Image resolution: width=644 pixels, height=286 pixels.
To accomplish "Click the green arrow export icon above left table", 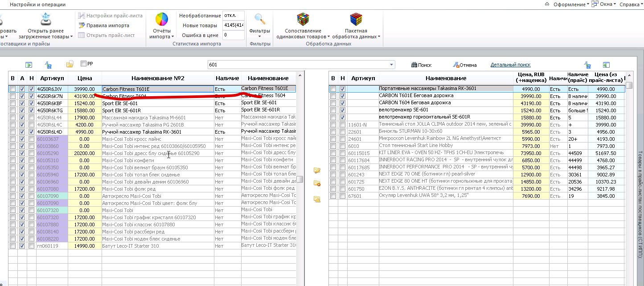I will pyautogui.click(x=29, y=65).
